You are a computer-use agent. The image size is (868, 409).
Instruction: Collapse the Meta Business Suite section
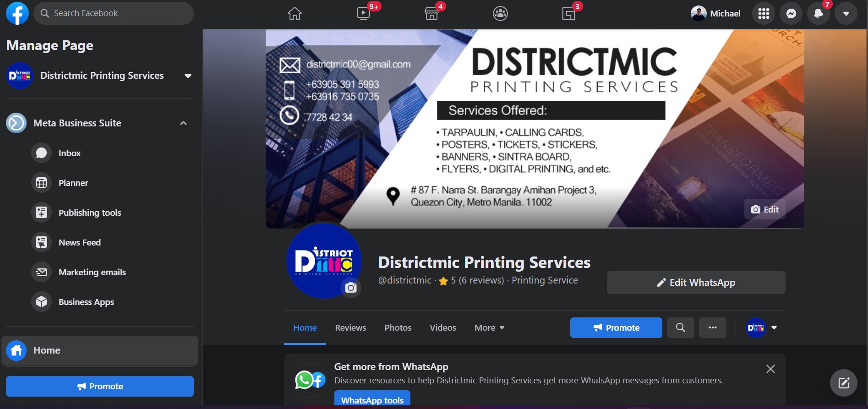click(183, 123)
